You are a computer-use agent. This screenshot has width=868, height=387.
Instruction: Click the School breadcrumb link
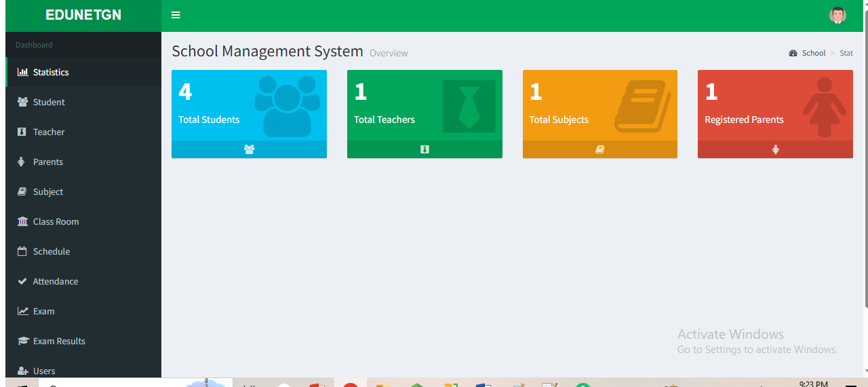813,53
